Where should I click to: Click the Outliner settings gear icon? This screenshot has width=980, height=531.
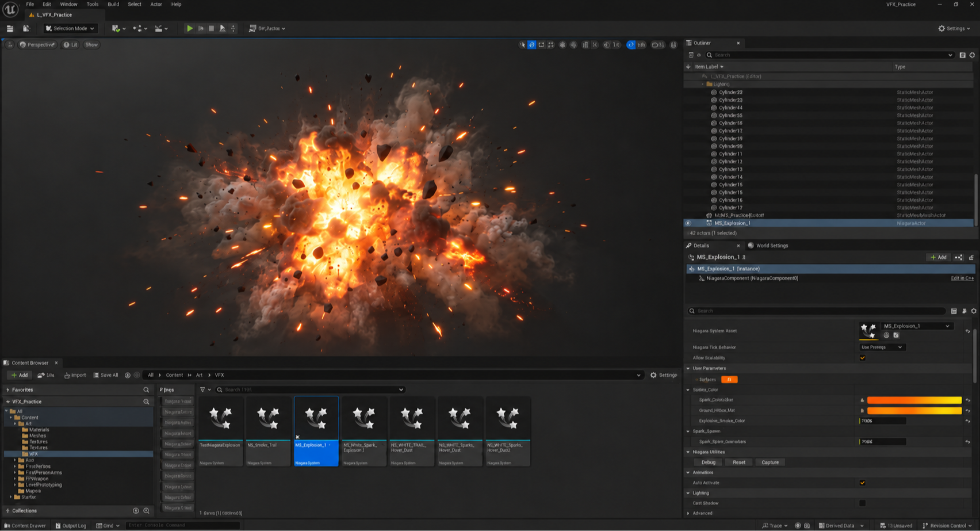coord(972,55)
